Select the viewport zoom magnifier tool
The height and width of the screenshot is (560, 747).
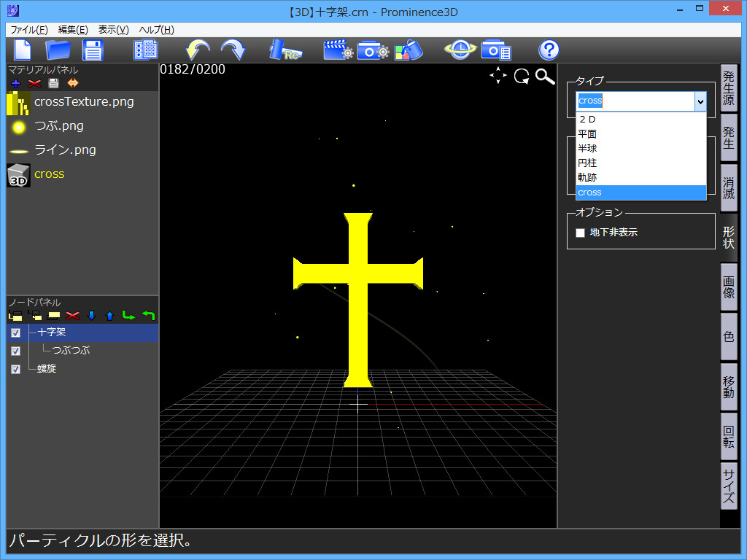[x=545, y=76]
